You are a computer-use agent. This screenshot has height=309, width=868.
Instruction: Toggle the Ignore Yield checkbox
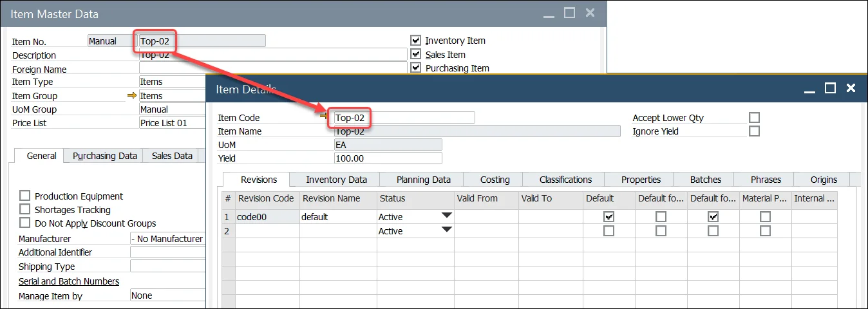(754, 131)
